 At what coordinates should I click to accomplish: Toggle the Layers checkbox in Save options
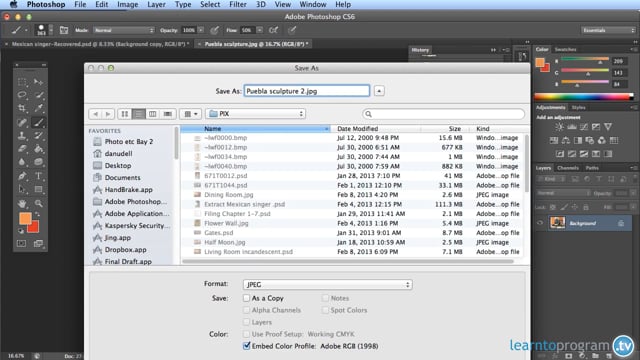tap(246, 322)
